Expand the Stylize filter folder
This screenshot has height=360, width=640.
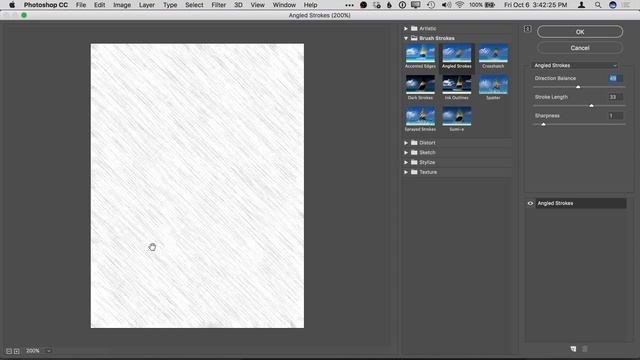pyautogui.click(x=406, y=162)
